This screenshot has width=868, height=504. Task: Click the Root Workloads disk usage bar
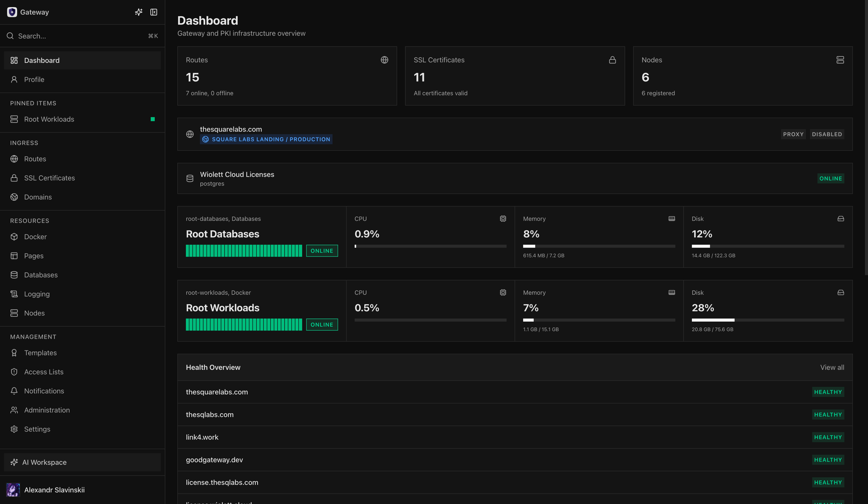tap(768, 320)
